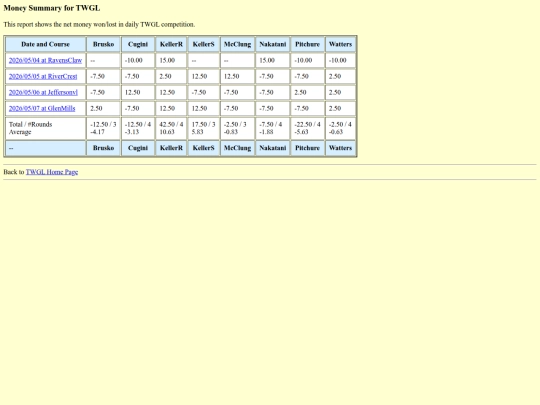Open the 2020/05/06 at Jeffersonvl link
540x405 pixels.
coord(43,92)
